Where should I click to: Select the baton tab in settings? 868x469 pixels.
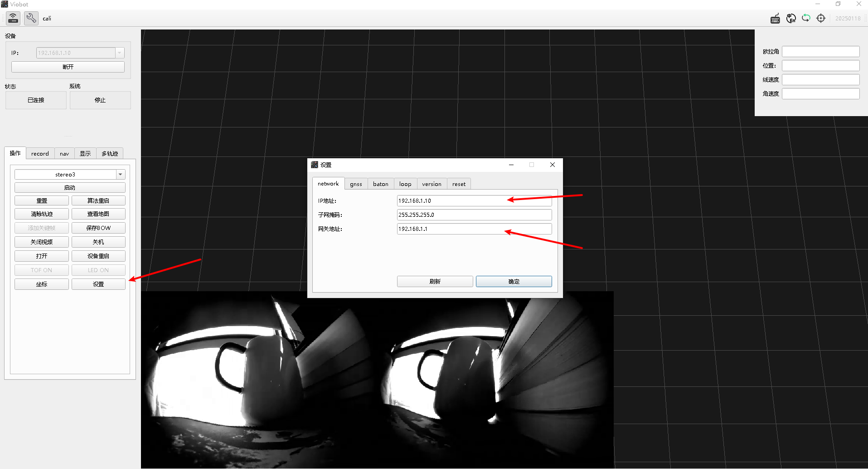coord(381,184)
